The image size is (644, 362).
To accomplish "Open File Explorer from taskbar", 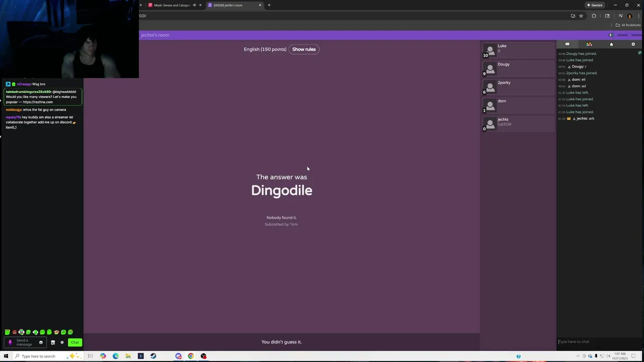I will pos(128,356).
